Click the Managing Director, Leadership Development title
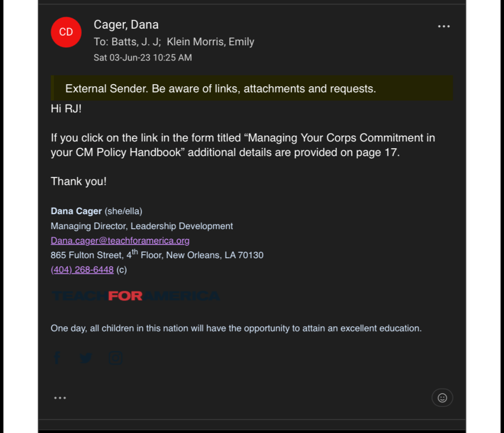Viewport: 504px width, 433px height. (x=142, y=226)
